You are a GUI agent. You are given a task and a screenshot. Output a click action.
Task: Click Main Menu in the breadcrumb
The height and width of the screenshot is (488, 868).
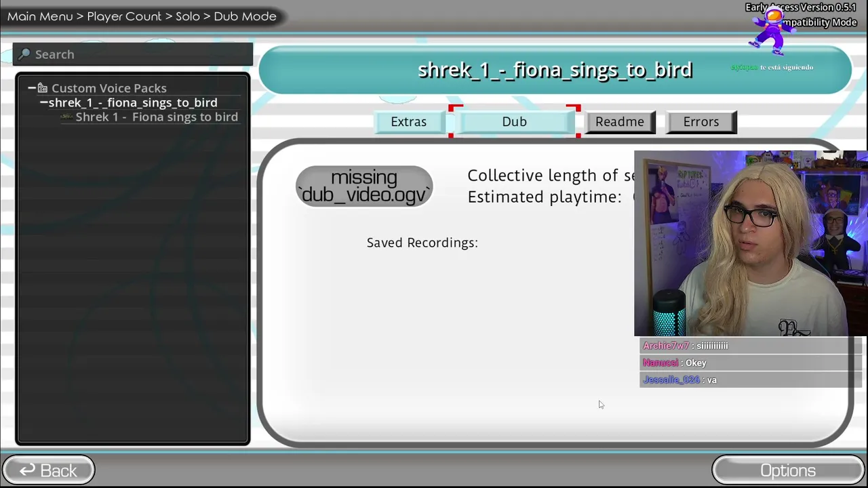click(x=40, y=16)
